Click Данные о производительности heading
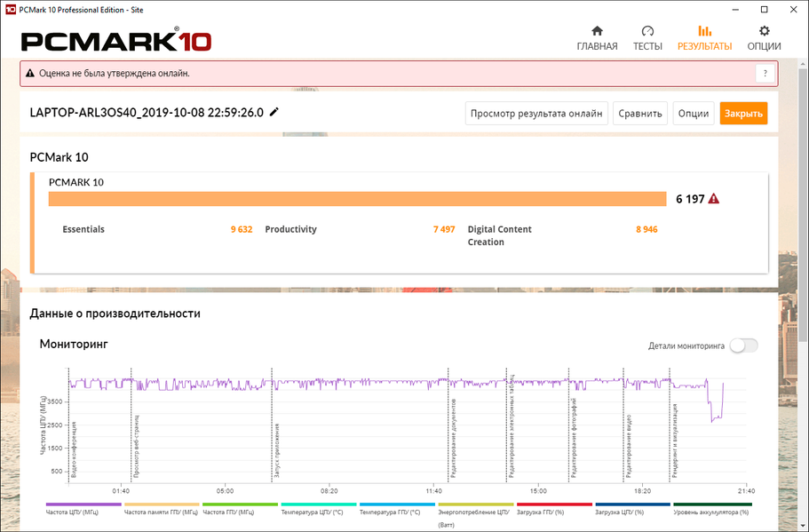809x532 pixels. pos(115,314)
